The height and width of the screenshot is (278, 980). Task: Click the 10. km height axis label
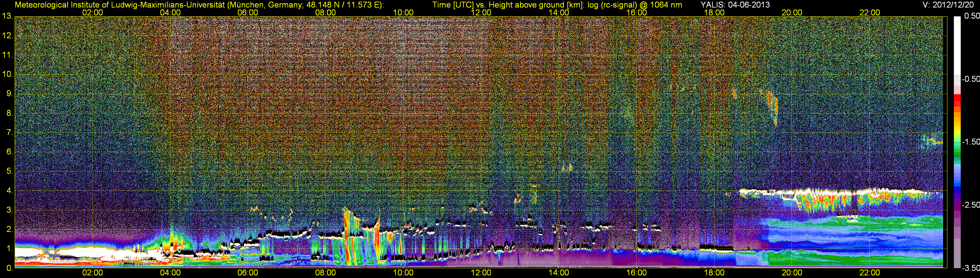[x=7, y=74]
